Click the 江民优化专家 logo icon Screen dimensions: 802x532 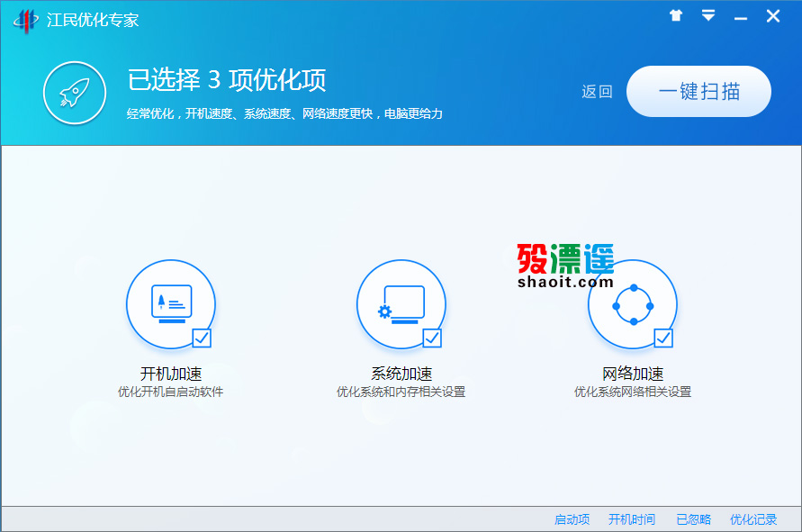25,21
